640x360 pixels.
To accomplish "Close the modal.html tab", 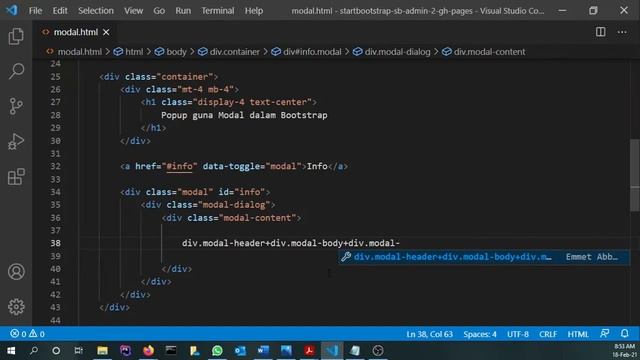I will [106, 32].
